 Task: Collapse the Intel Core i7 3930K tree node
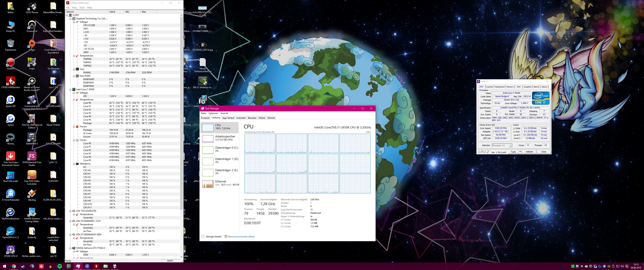[70, 89]
